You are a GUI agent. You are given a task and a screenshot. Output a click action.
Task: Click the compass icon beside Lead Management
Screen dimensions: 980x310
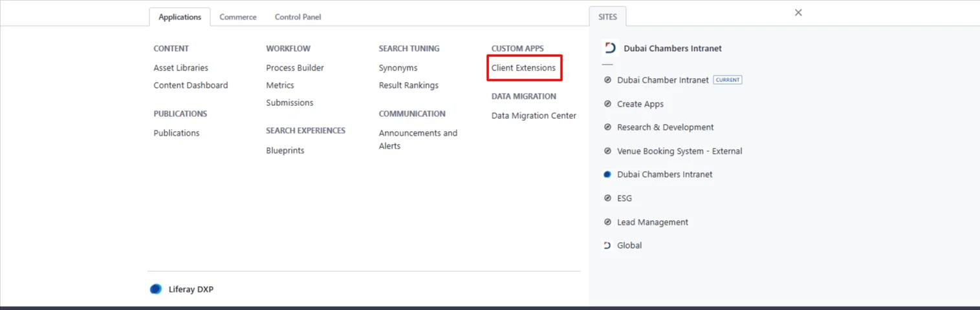(x=607, y=222)
